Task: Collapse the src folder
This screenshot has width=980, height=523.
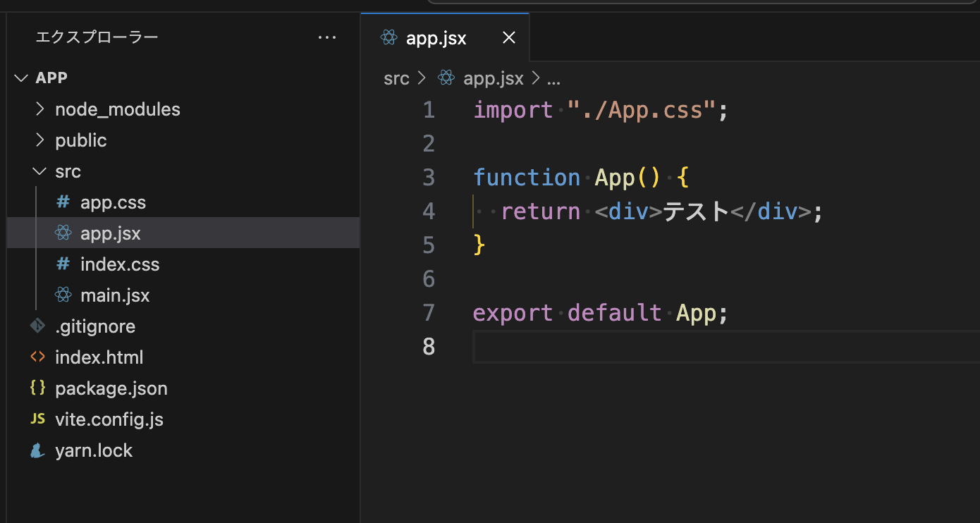Action: (39, 171)
